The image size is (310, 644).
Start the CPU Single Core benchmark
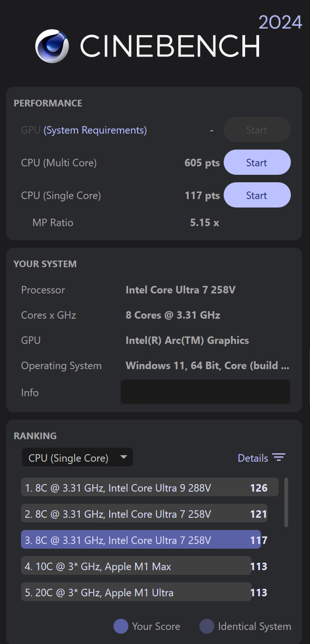(257, 195)
